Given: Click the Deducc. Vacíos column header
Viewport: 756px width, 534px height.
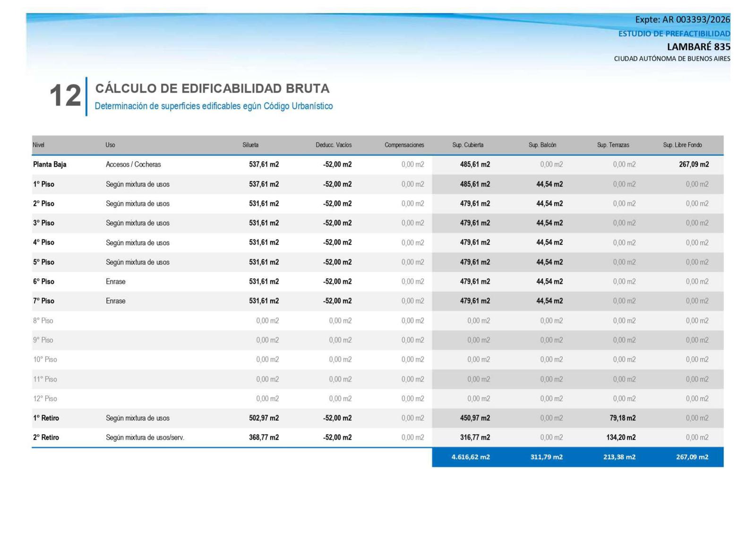Looking at the screenshot, I should coord(334,145).
